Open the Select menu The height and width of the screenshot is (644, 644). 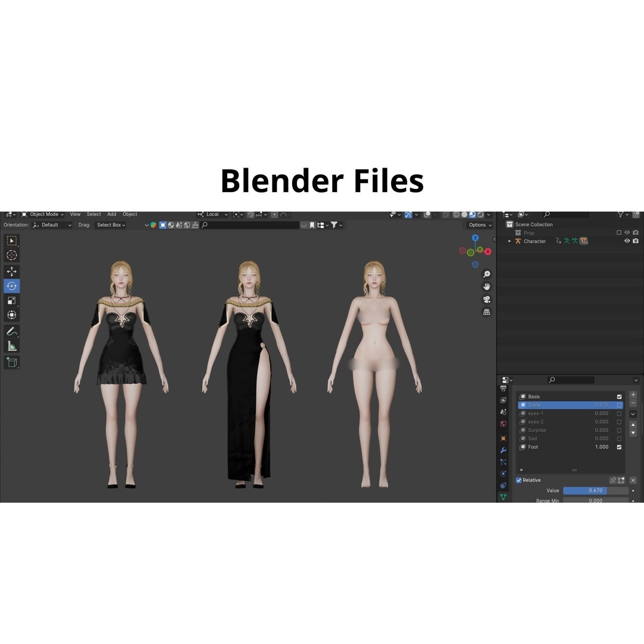tap(94, 215)
